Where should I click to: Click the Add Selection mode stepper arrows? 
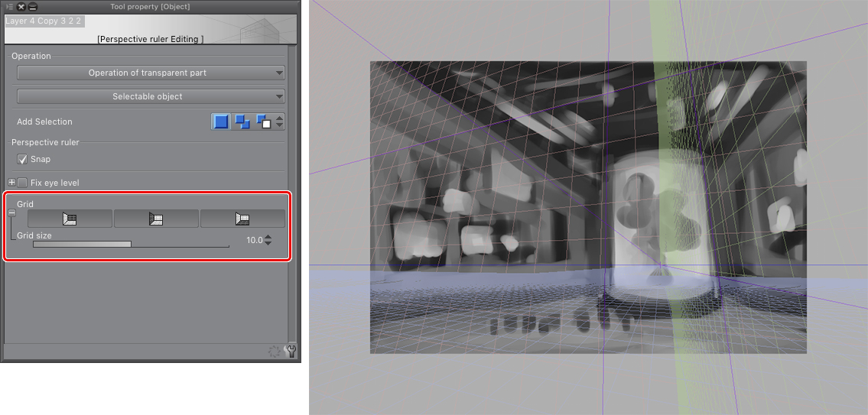pyautogui.click(x=280, y=122)
